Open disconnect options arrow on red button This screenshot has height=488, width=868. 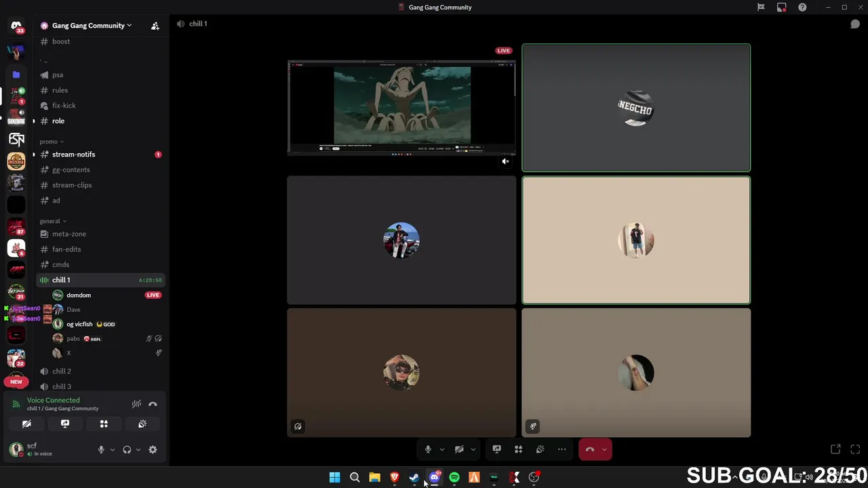(604, 449)
